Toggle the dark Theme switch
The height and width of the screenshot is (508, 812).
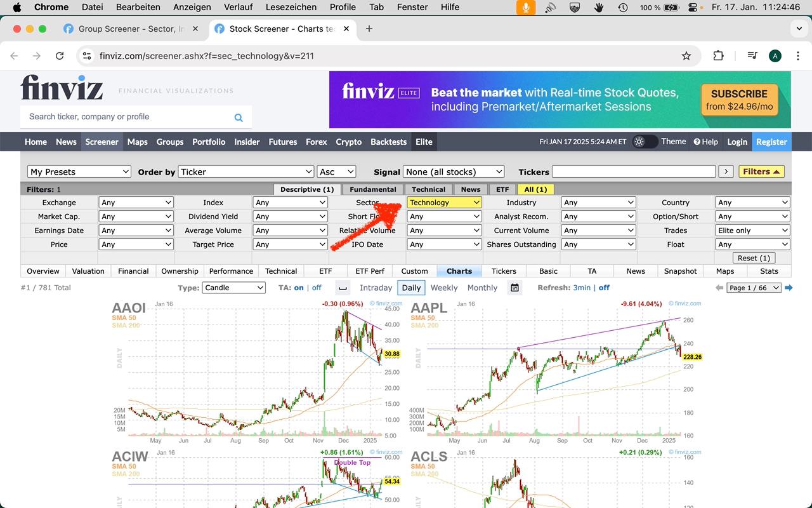pyautogui.click(x=645, y=142)
